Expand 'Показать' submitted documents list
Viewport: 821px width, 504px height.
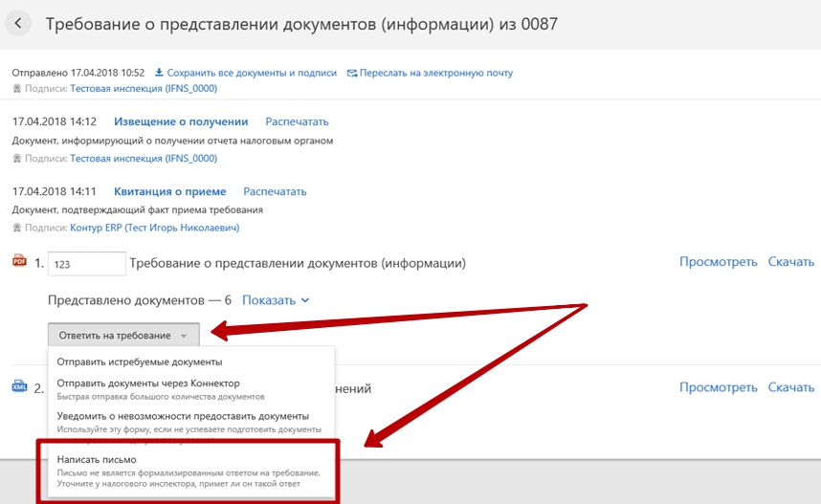[276, 300]
